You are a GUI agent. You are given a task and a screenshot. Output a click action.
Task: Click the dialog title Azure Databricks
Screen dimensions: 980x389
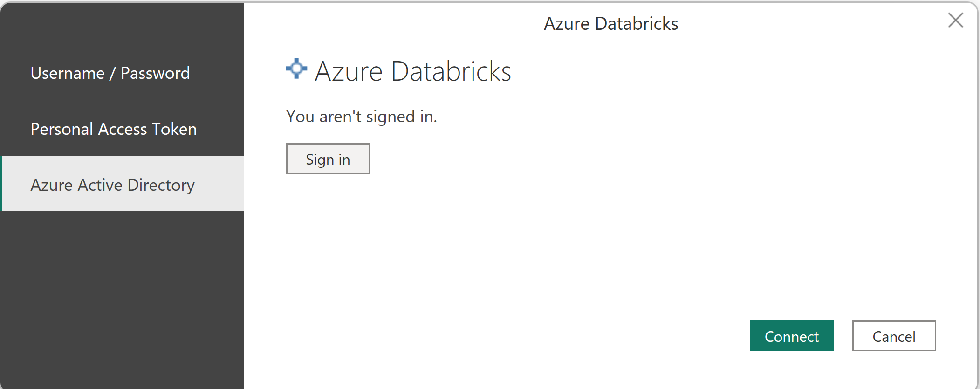pyautogui.click(x=610, y=24)
